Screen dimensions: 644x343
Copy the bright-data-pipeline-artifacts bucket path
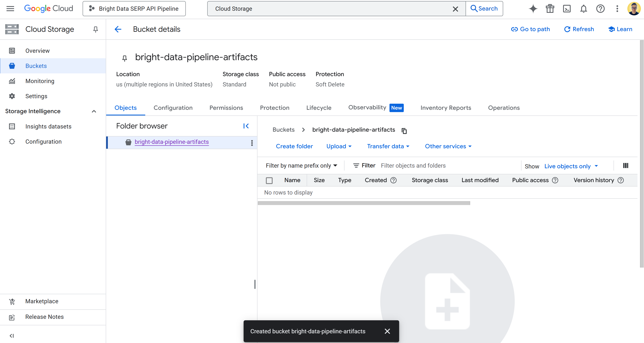pos(404,131)
